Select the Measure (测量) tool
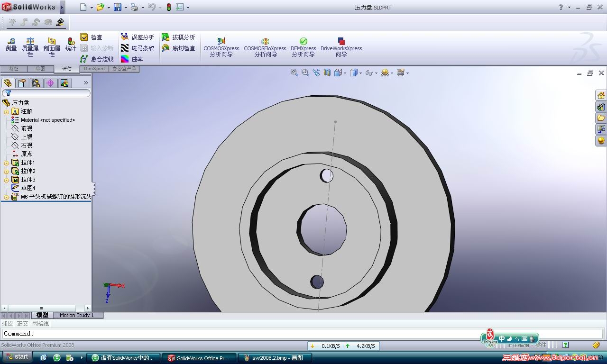The height and width of the screenshot is (364, 607). 11,45
